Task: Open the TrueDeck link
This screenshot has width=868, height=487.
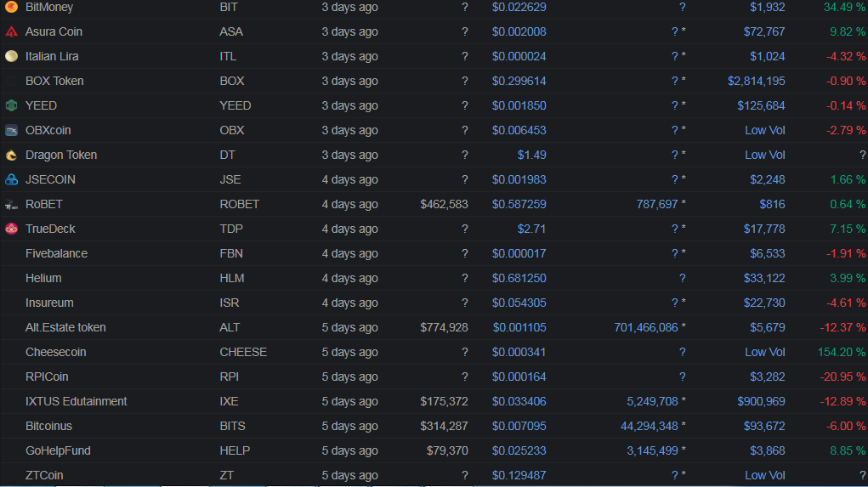Action: [x=50, y=229]
